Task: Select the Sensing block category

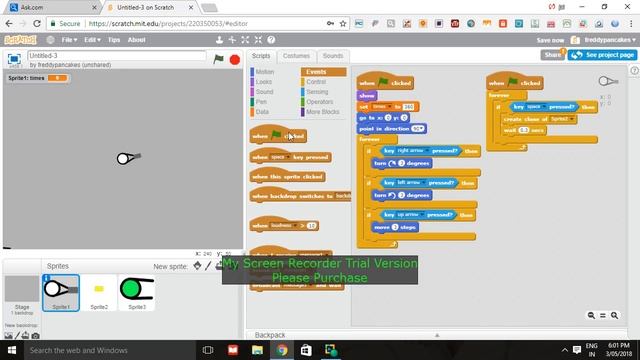Action: point(317,92)
